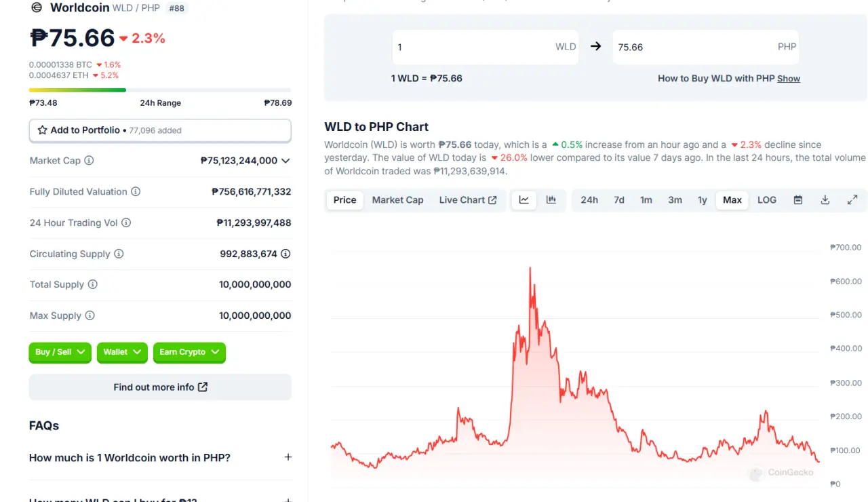
Task: Click the Worldcoin logo icon
Action: click(37, 7)
